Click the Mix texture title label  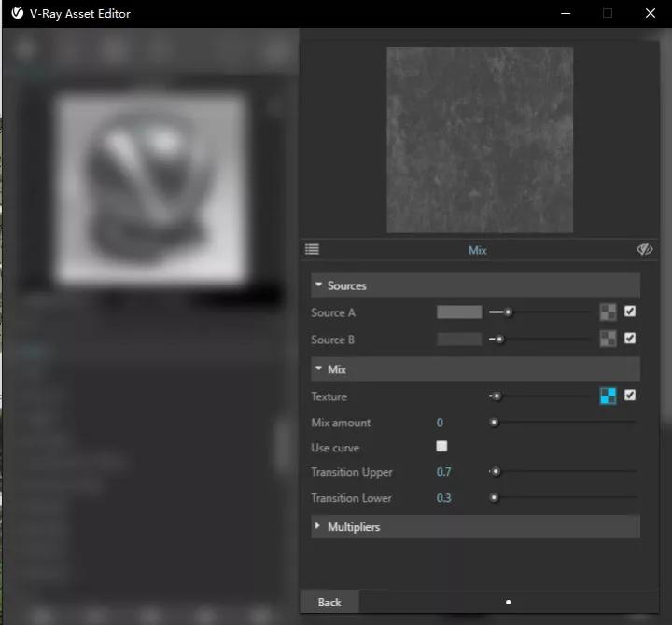point(478,250)
